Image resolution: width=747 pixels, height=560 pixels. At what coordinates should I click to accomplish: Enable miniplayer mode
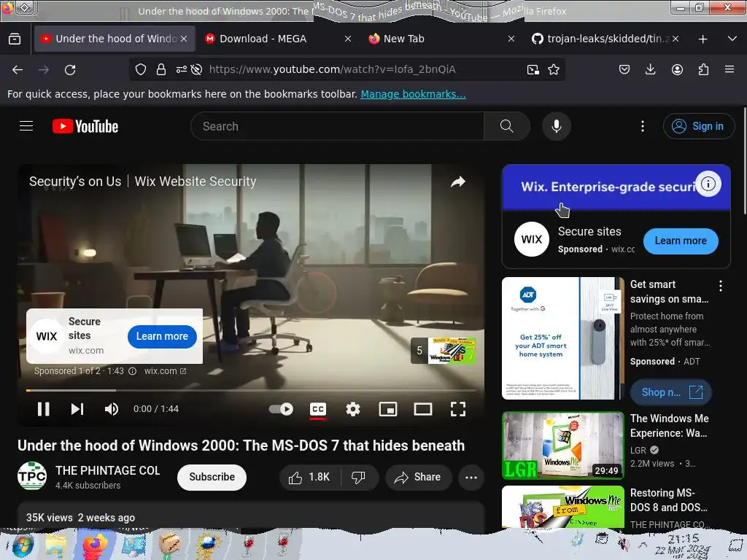point(388,409)
